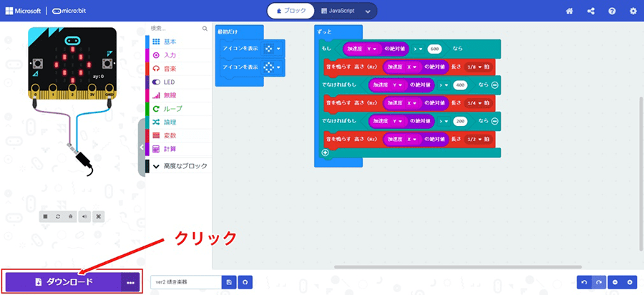Screen dimensions: 644x295
Task: Undo the last change
Action: 585,282
